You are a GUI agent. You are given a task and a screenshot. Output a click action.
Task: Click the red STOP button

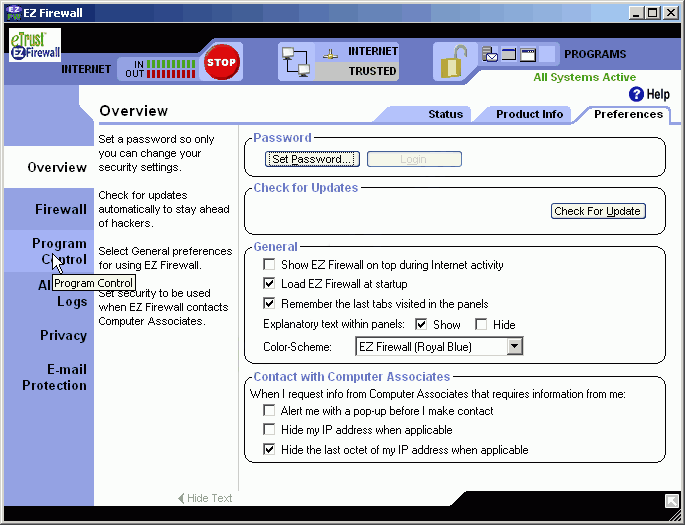pyautogui.click(x=221, y=62)
